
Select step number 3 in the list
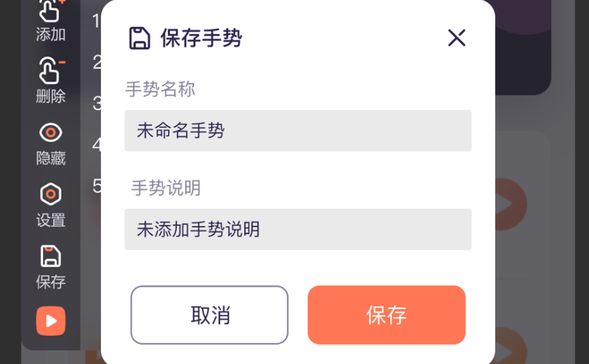(x=97, y=103)
